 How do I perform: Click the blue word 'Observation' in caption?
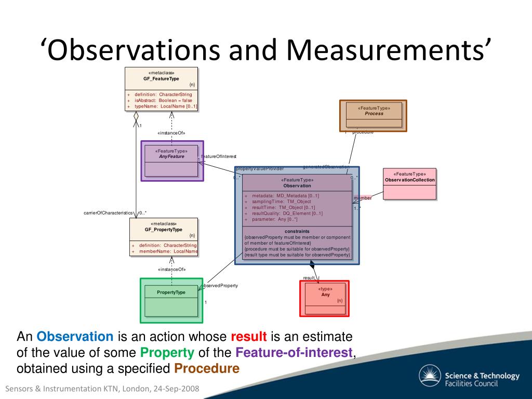tap(75, 337)
